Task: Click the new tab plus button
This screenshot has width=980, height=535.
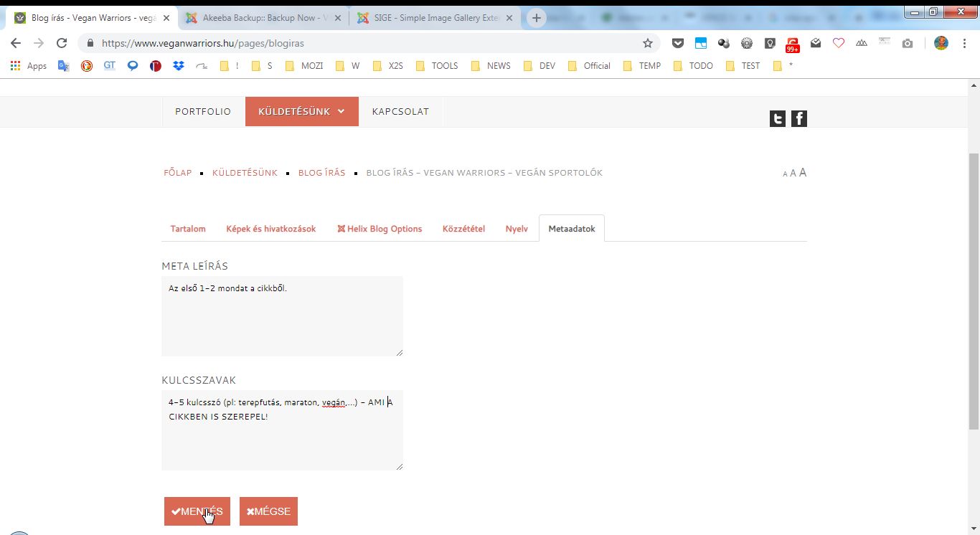Action: click(x=536, y=18)
